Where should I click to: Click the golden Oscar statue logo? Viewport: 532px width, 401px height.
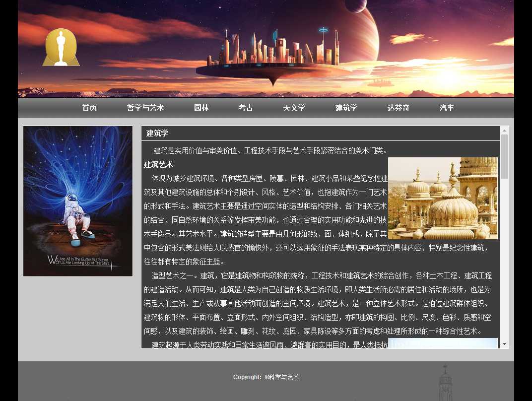coord(61,48)
